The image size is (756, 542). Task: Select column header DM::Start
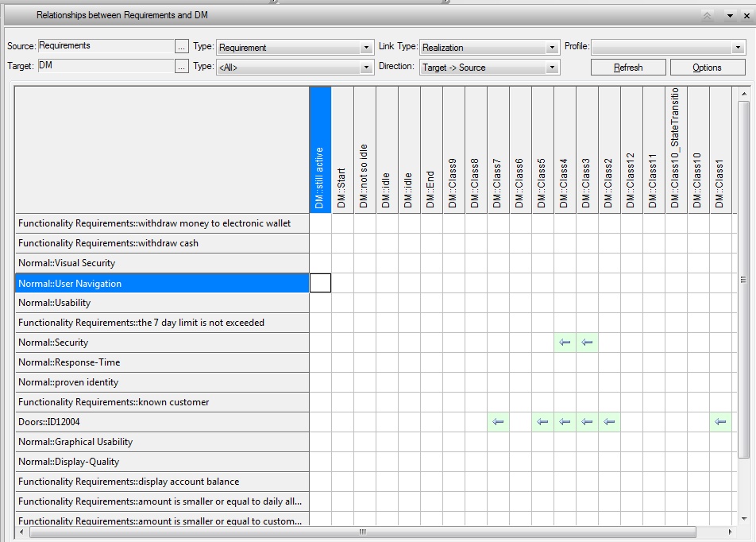[342, 149]
